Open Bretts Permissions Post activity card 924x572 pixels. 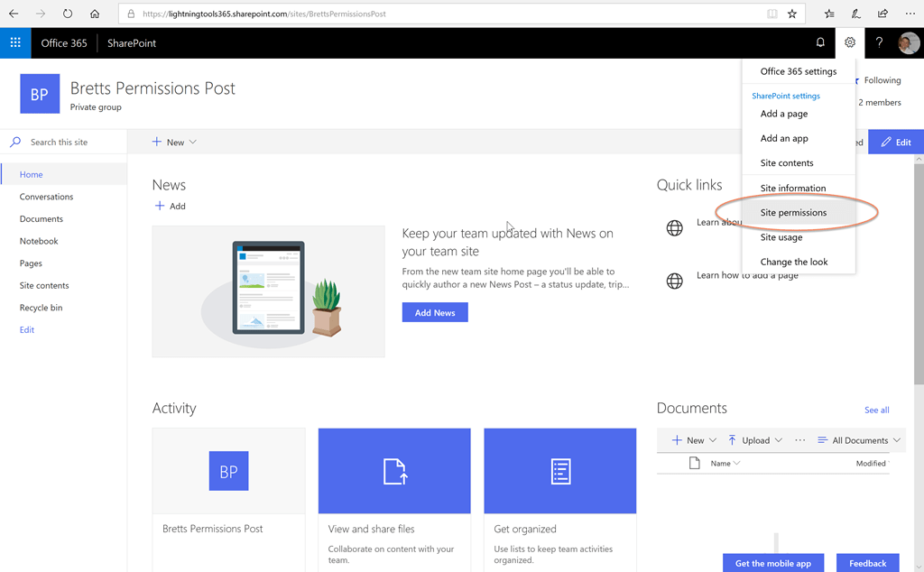[x=228, y=500]
